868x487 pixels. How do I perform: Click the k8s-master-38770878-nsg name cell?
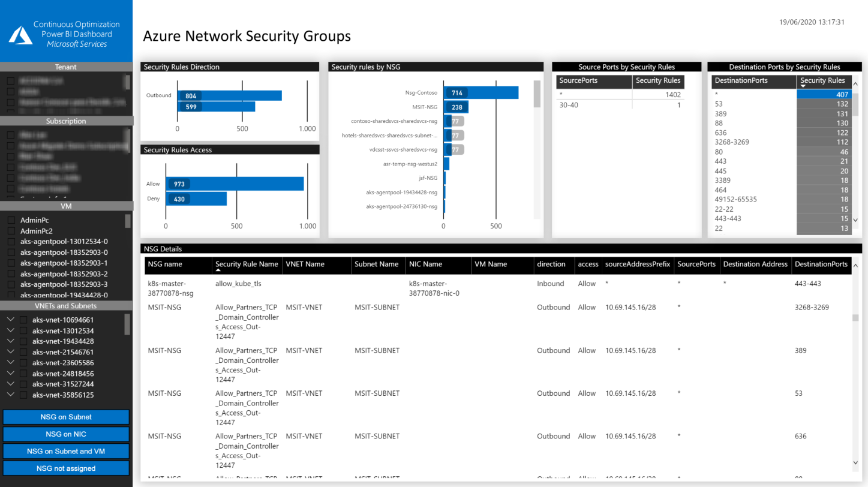coord(170,288)
